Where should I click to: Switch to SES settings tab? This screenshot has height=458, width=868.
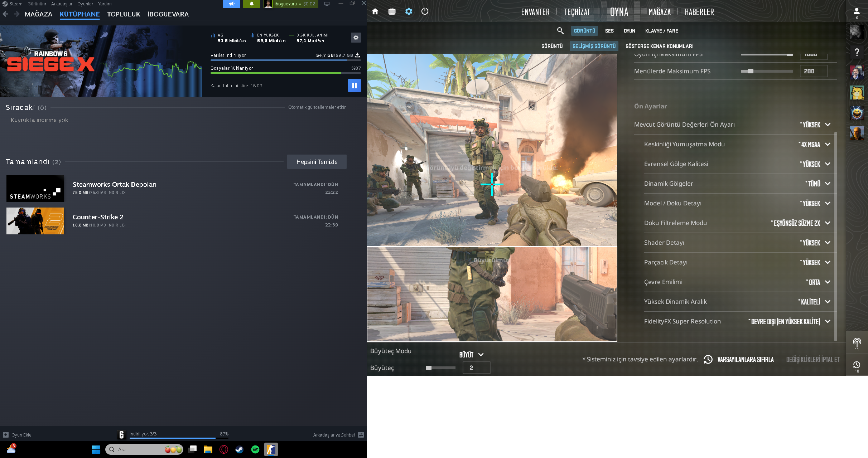(x=609, y=31)
